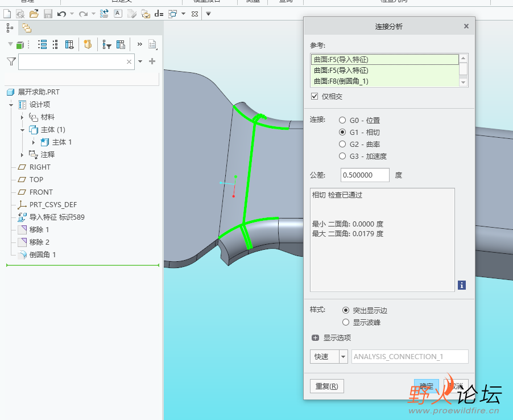The image size is (513, 420).
Task: Uncheck the 仅相交 checkbox
Action: point(315,96)
